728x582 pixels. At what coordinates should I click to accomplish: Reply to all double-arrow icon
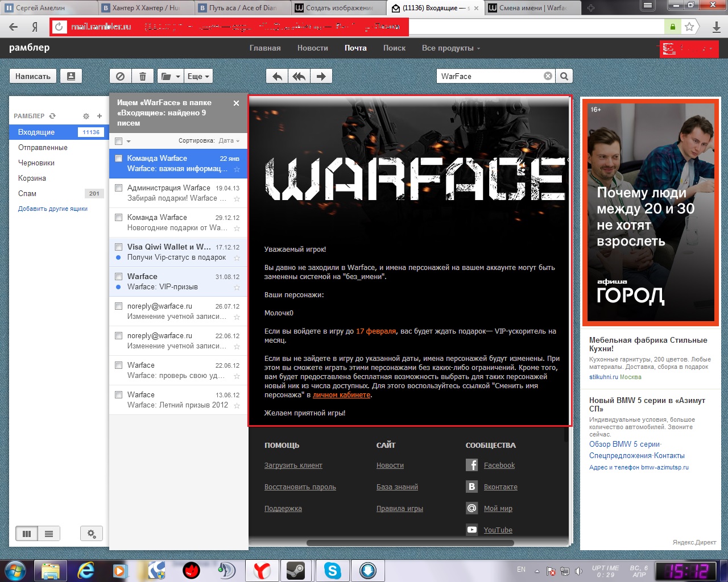(x=299, y=76)
